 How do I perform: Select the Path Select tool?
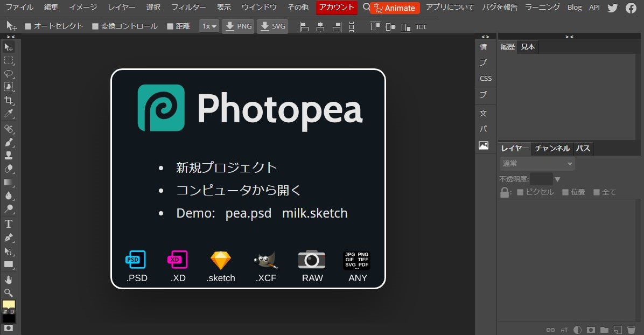(x=9, y=251)
